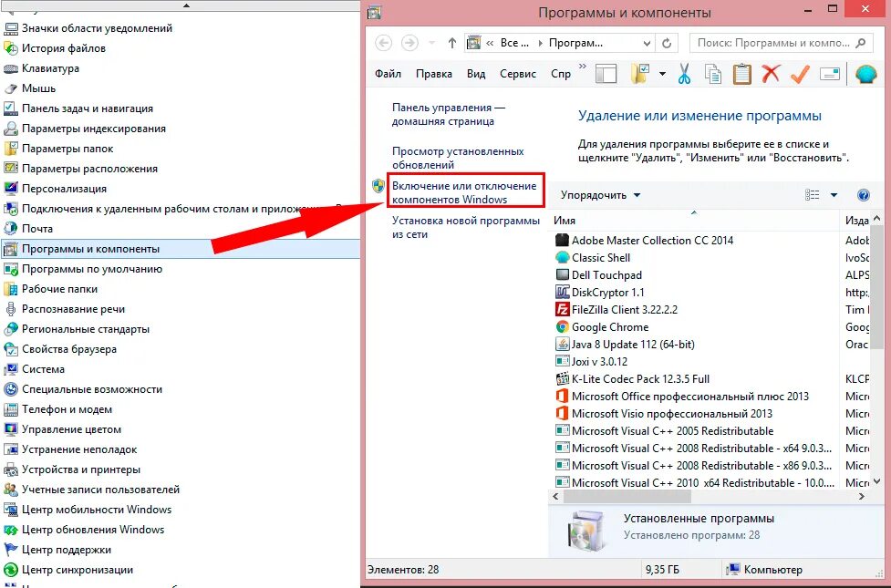Open the folder toolbar button dropdown arrow

[662, 74]
